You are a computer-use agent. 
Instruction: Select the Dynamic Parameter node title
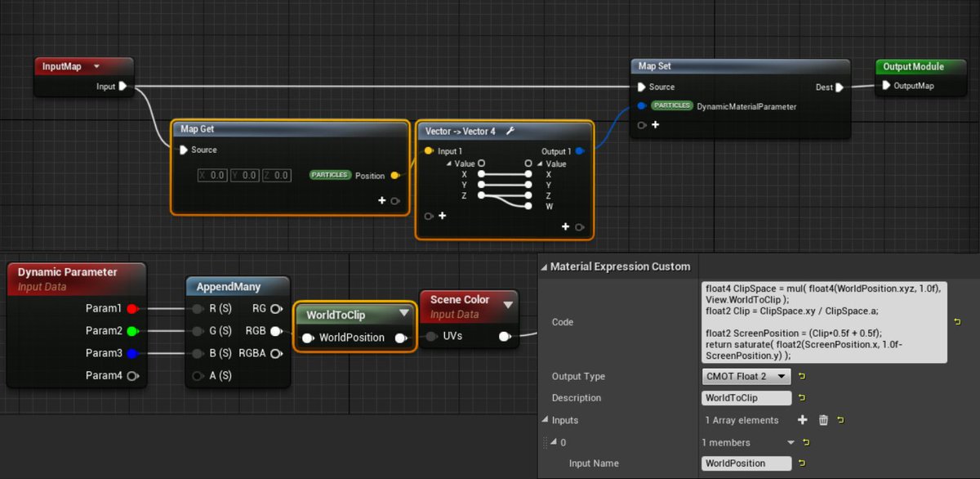(x=68, y=272)
